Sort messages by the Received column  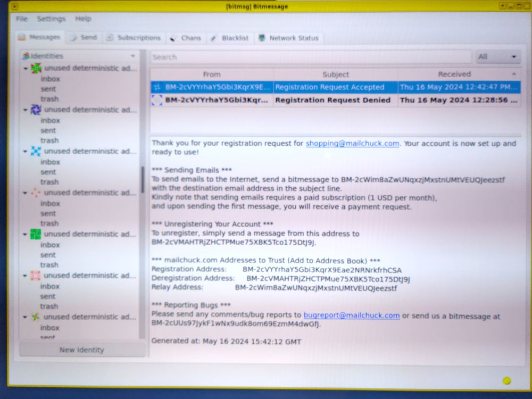pyautogui.click(x=459, y=74)
